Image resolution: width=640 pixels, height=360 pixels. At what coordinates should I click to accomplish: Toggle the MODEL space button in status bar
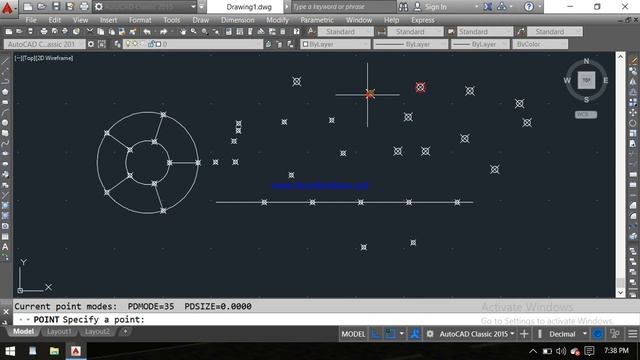click(353, 334)
